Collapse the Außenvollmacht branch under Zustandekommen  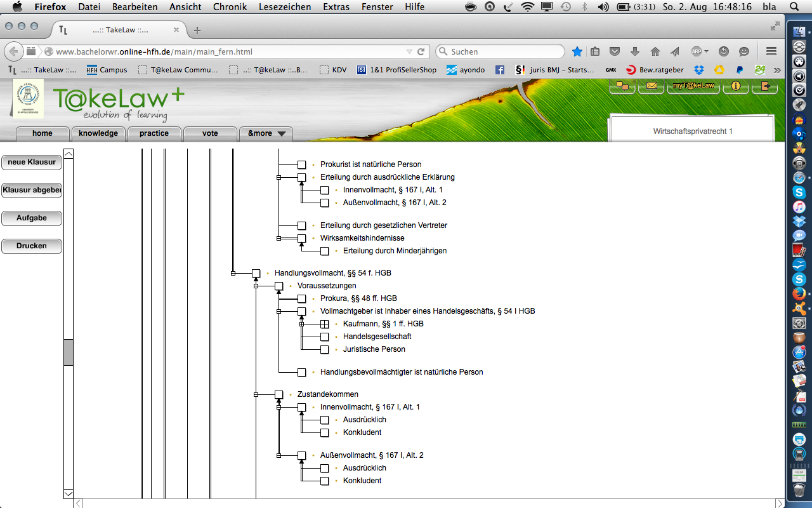coord(279,456)
